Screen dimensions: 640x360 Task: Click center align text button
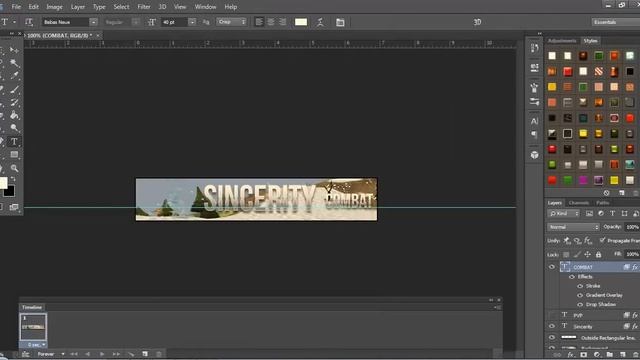(x=271, y=22)
